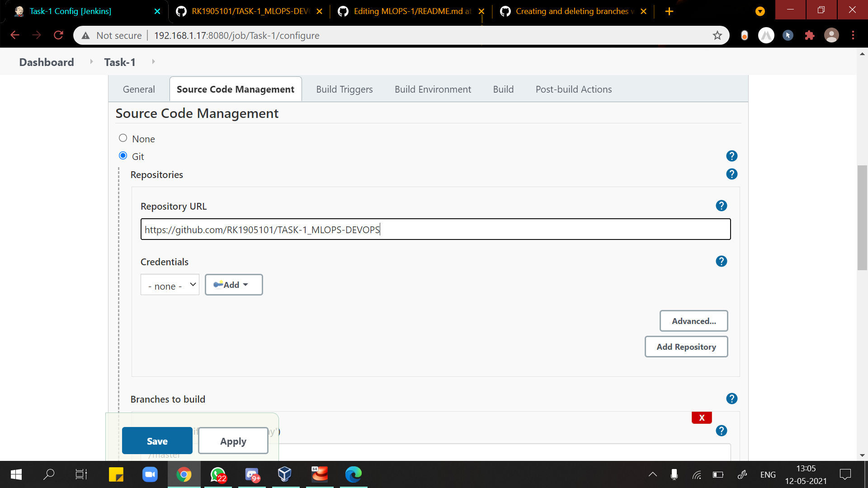Open Sticky Notes from taskbar

[116, 474]
